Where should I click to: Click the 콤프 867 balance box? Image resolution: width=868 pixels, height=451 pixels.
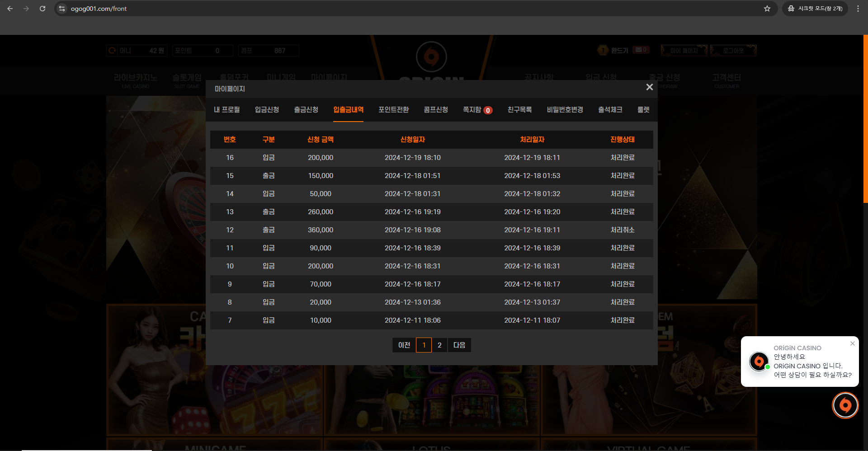[x=269, y=51]
